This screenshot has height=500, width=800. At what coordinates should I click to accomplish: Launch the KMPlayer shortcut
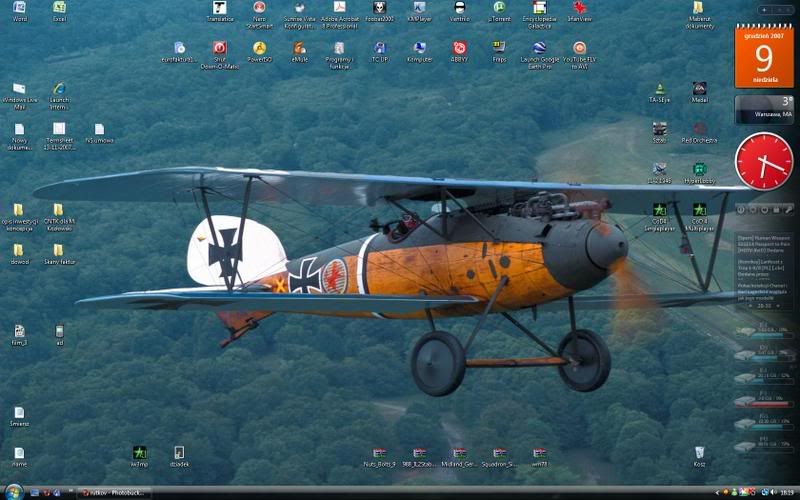(x=419, y=11)
